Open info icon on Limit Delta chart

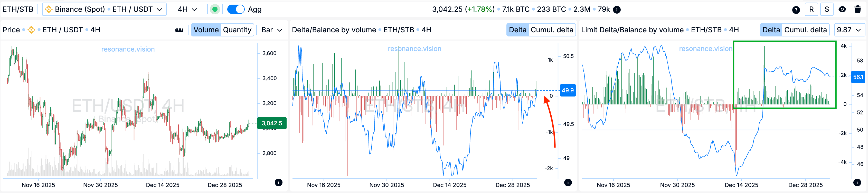tap(857, 182)
